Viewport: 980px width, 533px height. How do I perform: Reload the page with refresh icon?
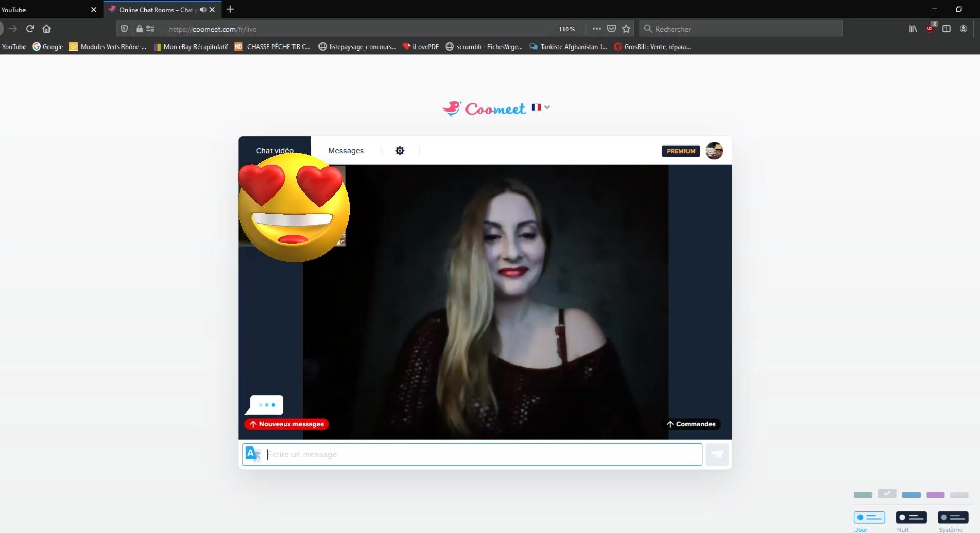tap(30, 29)
